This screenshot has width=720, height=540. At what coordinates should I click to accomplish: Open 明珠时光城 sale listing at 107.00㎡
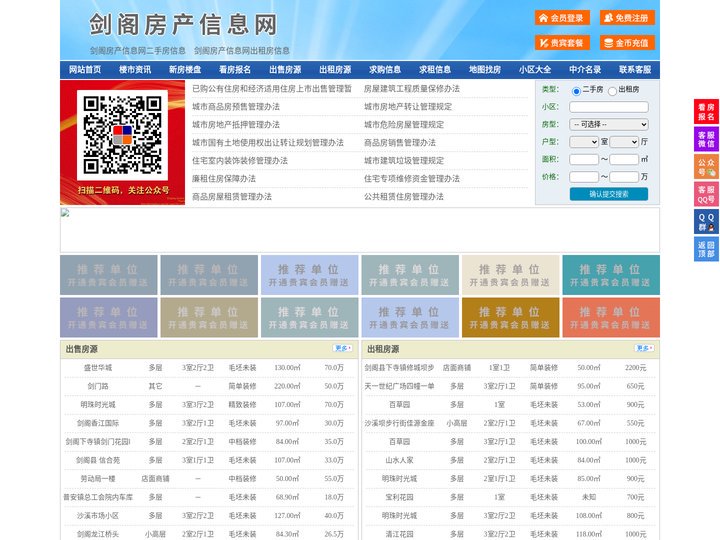click(x=98, y=405)
